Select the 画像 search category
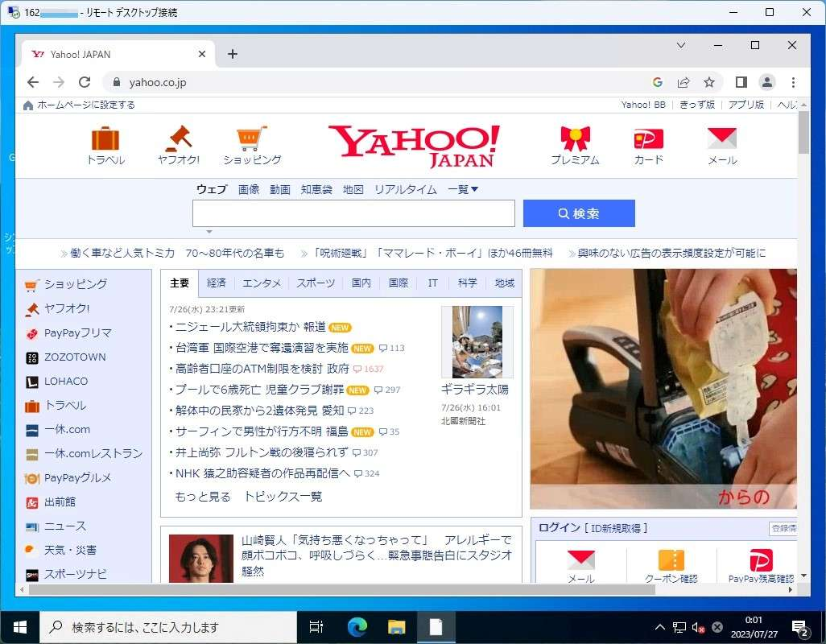The height and width of the screenshot is (644, 826). tap(249, 189)
